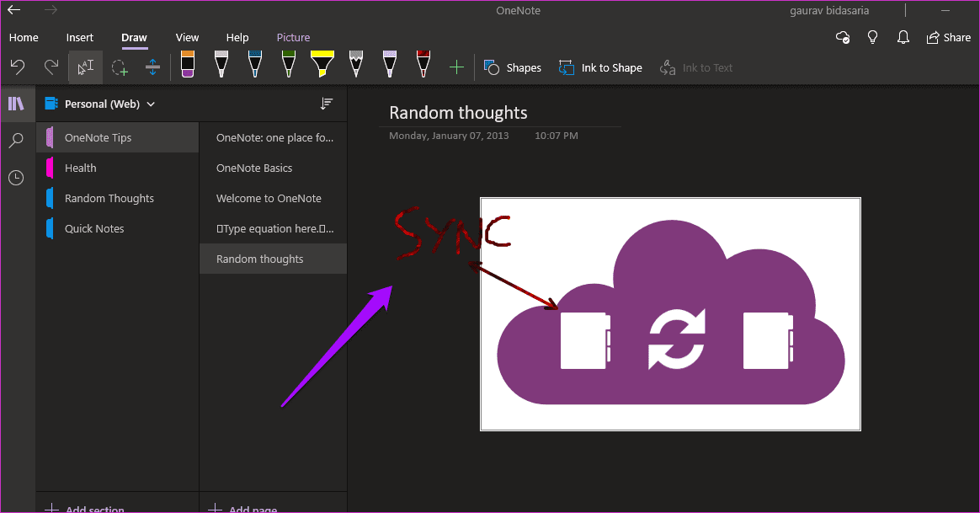
Task: Enable Ink to Shape
Action: pyautogui.click(x=600, y=67)
